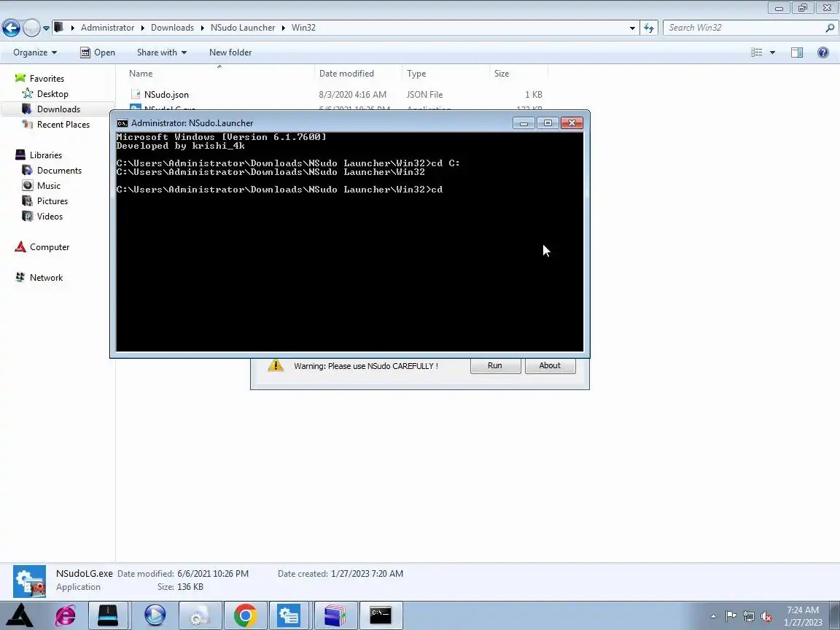Open Explorer help
Image resolution: width=840 pixels, height=630 pixels.
823,52
